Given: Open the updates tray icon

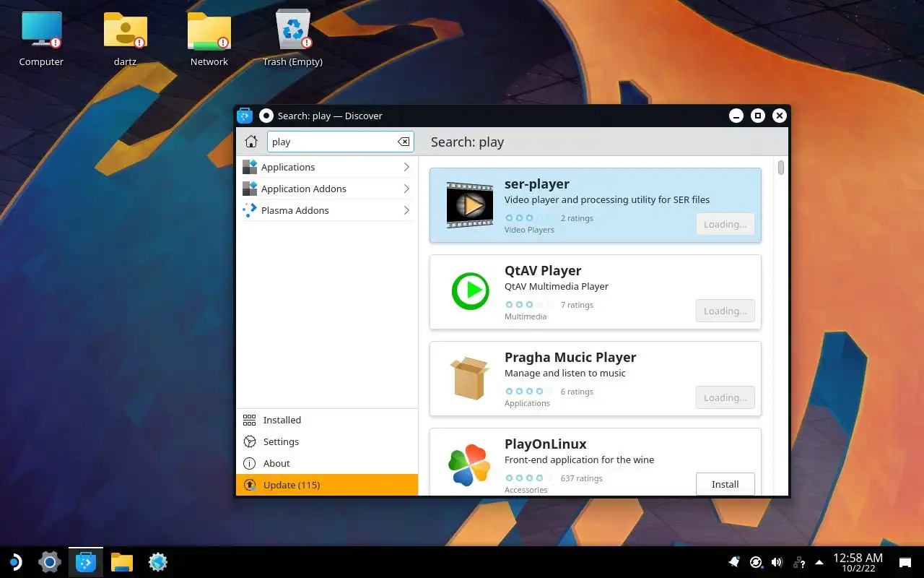Looking at the screenshot, I should (756, 562).
